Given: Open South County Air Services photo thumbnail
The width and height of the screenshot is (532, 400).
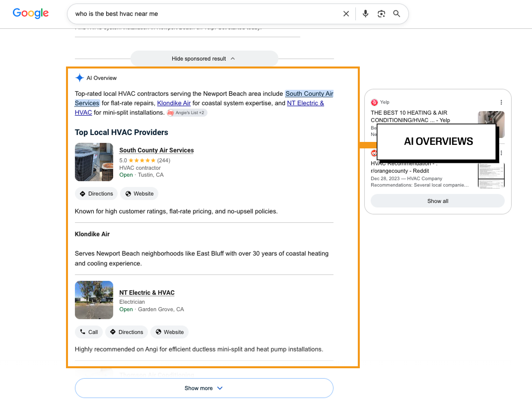Looking at the screenshot, I should pos(94,162).
